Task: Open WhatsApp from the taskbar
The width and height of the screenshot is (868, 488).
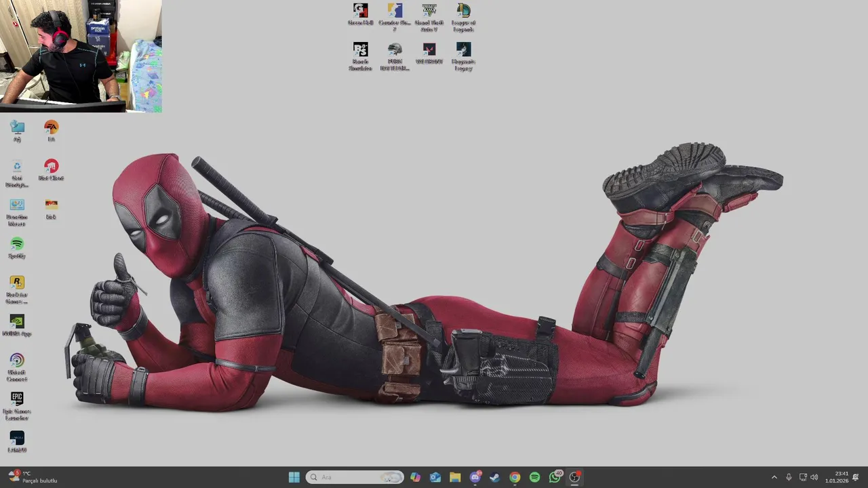Action: [555, 477]
